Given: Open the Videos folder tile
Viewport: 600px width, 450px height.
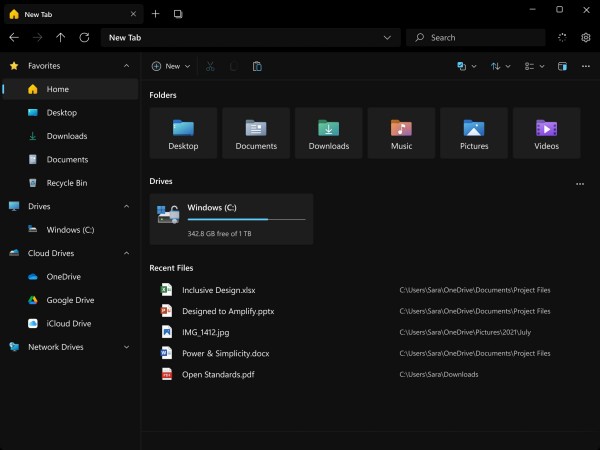Looking at the screenshot, I should (x=546, y=133).
